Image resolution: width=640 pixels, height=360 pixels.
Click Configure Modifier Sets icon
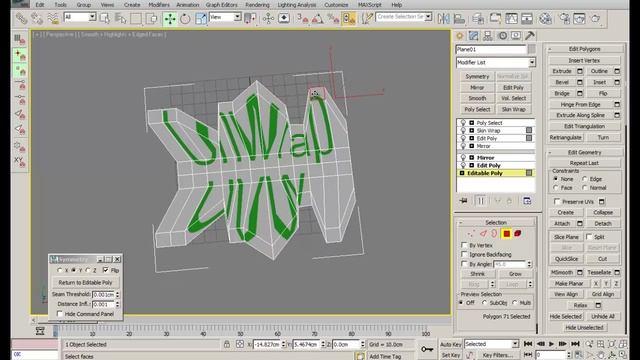pyautogui.click(x=527, y=200)
